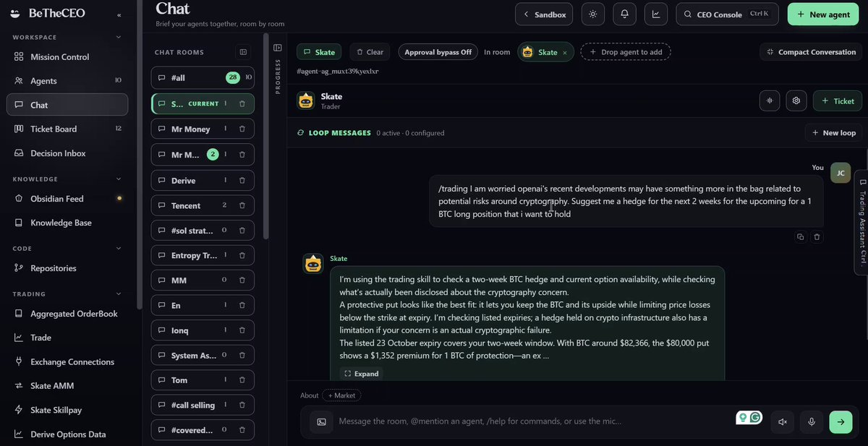This screenshot has height=446, width=868.
Task: Open notifications bell icon
Action: pos(624,14)
